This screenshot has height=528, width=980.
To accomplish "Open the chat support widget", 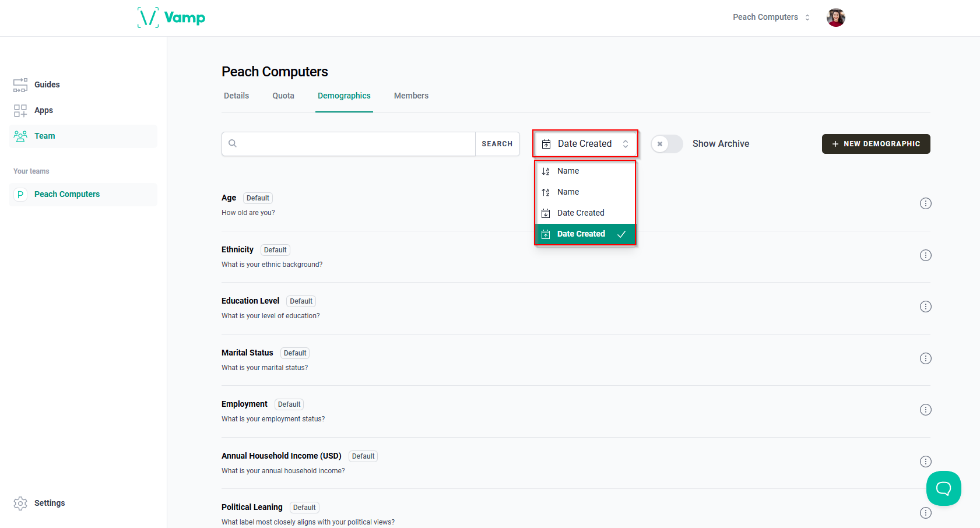I will coord(943,488).
